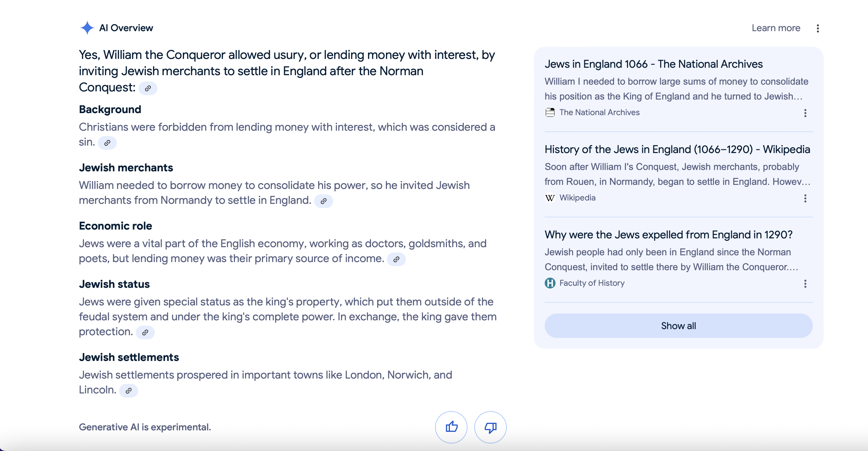Open more options for Wikipedia source
The image size is (868, 451).
click(x=805, y=198)
